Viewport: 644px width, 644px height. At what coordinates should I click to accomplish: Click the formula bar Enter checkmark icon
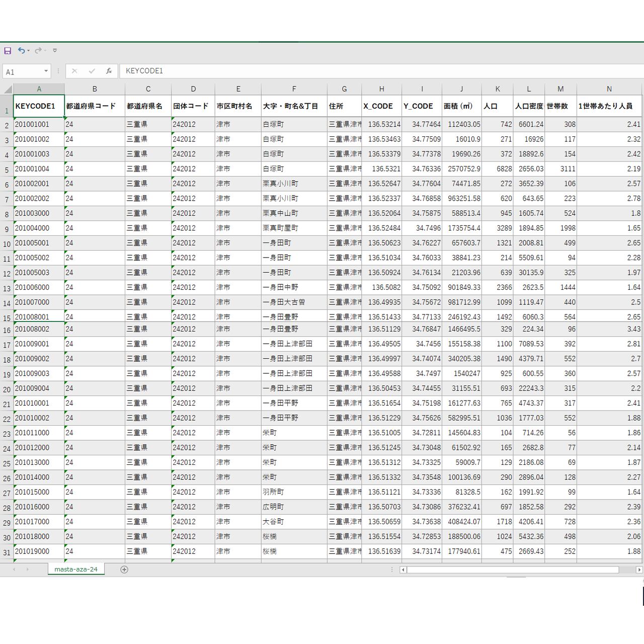92,71
